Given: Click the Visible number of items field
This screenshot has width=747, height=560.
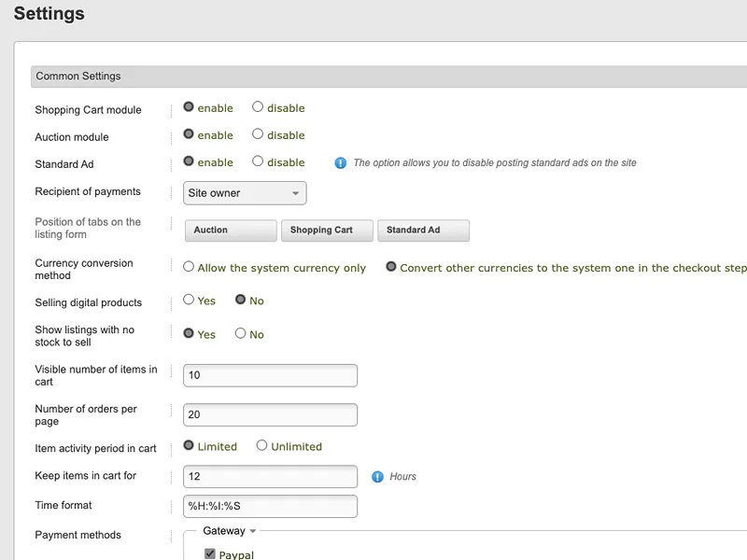Looking at the screenshot, I should (270, 376).
